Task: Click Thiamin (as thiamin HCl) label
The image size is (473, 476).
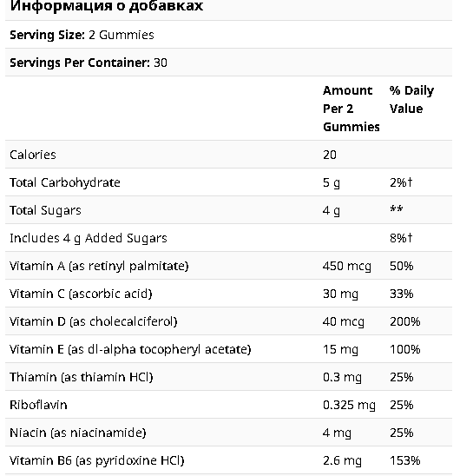Action: [x=82, y=377]
